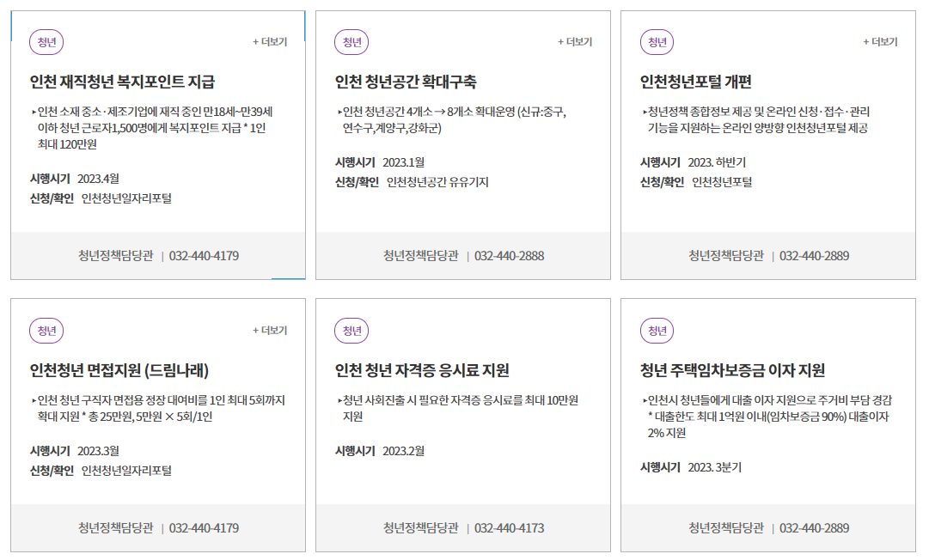The height and width of the screenshot is (560, 929).
Task: Click phone number 032-440-4173
Action: pyautogui.click(x=509, y=528)
